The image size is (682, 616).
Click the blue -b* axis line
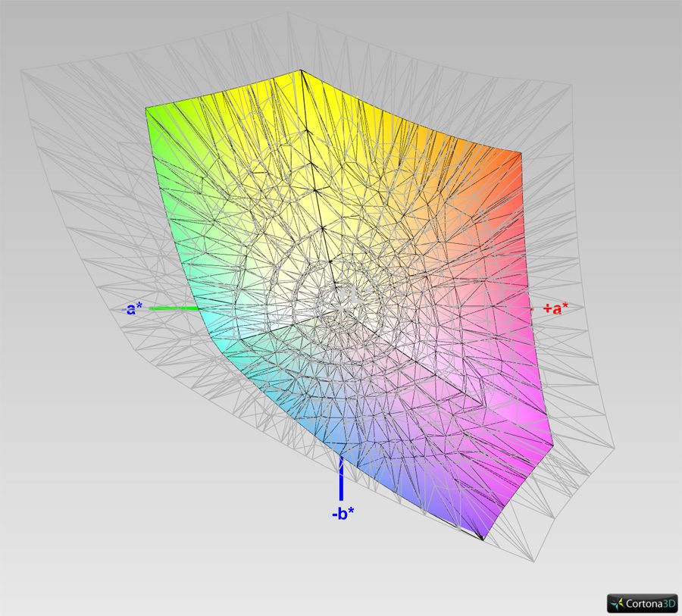click(x=341, y=478)
